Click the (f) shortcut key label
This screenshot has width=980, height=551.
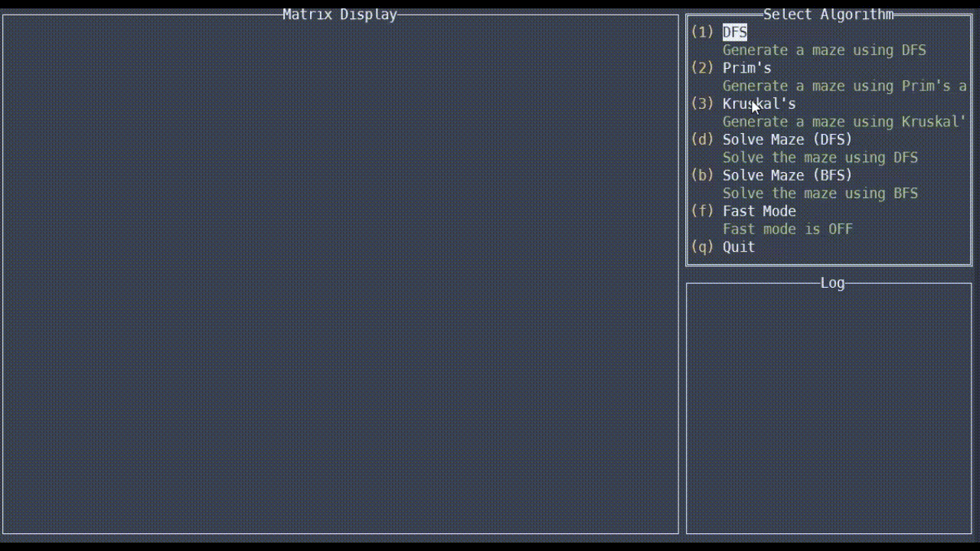[702, 211]
